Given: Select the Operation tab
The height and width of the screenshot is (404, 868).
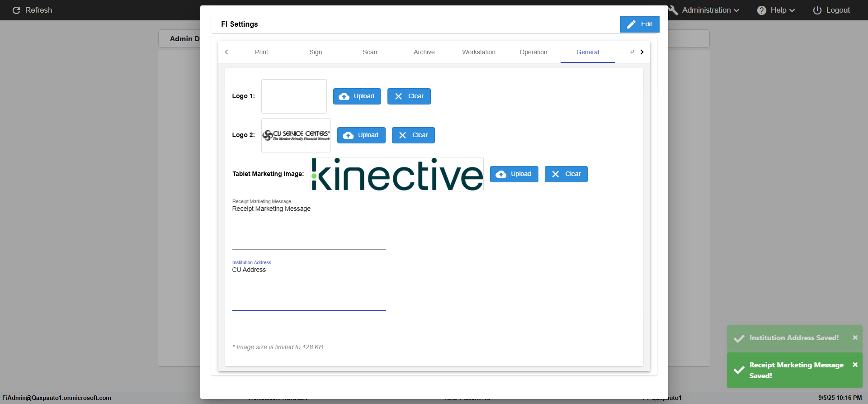Looking at the screenshot, I should [x=533, y=52].
